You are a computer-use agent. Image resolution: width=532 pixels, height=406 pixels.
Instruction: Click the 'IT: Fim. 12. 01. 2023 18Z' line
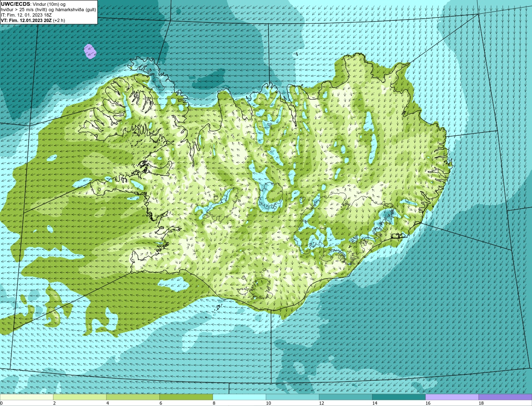click(x=26, y=15)
